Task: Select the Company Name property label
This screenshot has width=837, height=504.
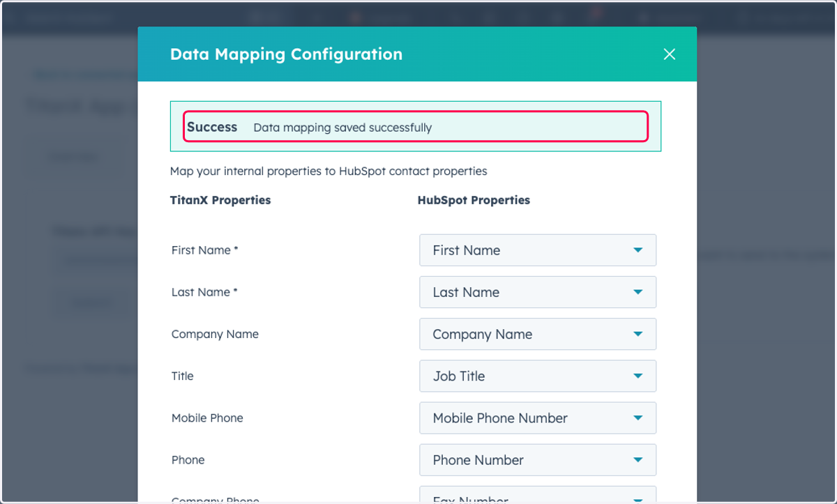Action: (x=215, y=334)
